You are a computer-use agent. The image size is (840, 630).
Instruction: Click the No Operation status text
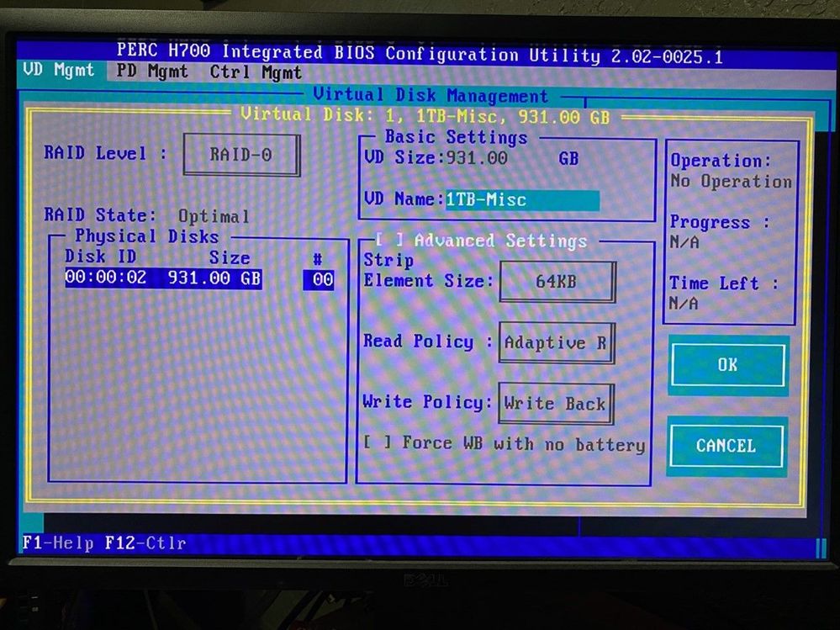coord(732,182)
